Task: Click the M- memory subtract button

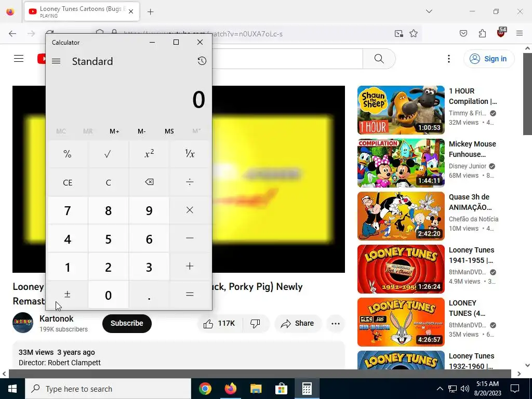Action: pyautogui.click(x=141, y=131)
